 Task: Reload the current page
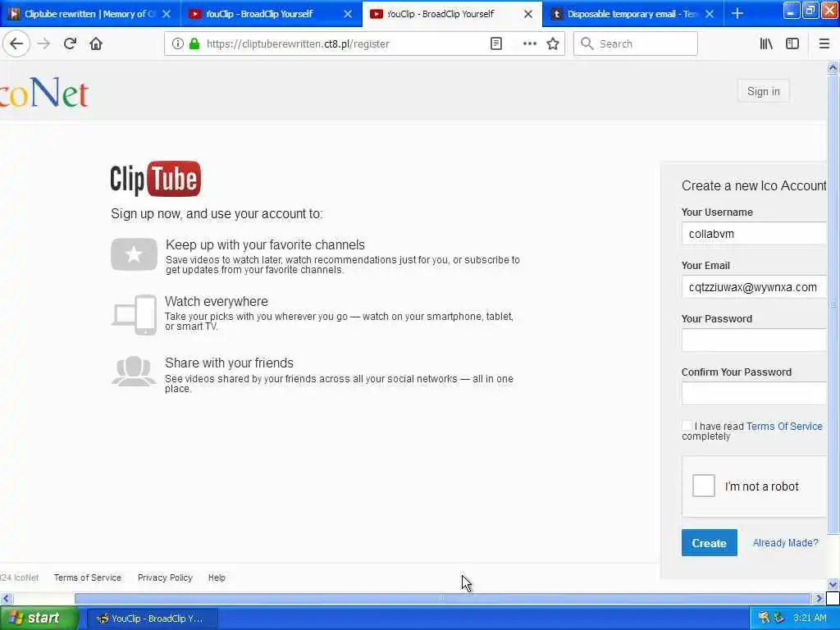coord(71,43)
